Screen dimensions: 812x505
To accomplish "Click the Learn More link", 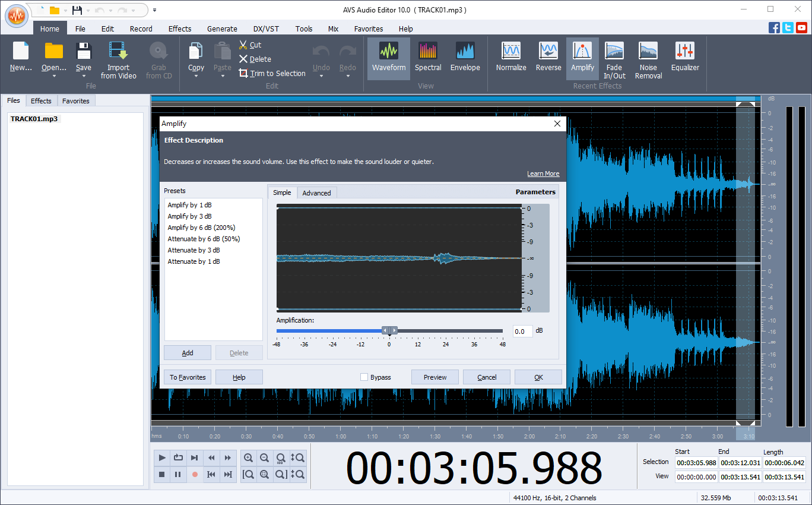I will [543, 173].
